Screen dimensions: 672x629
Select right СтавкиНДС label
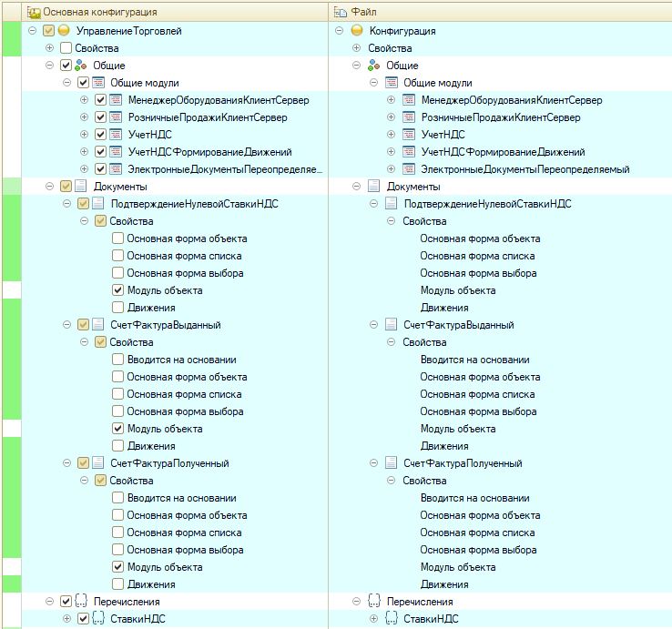click(x=431, y=618)
